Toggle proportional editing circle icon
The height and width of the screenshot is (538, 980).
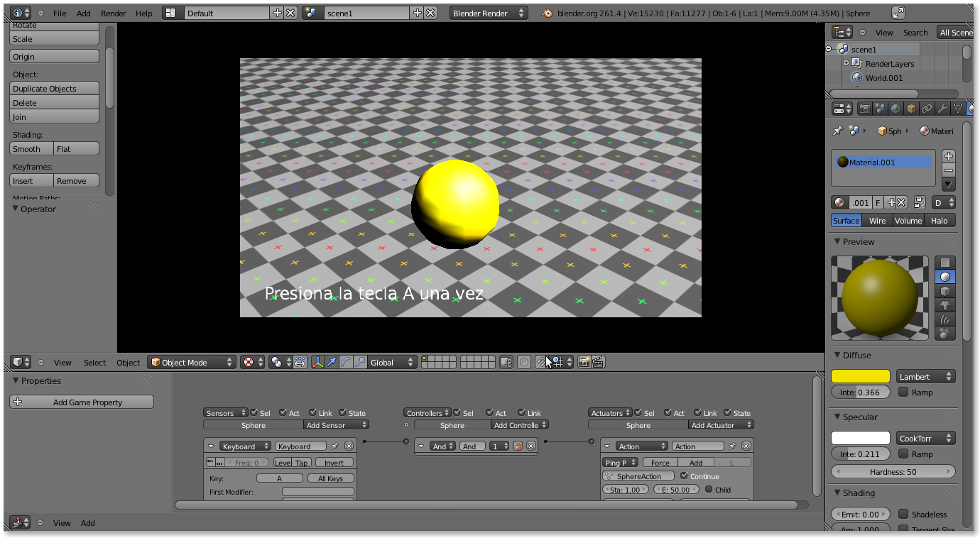tap(524, 363)
